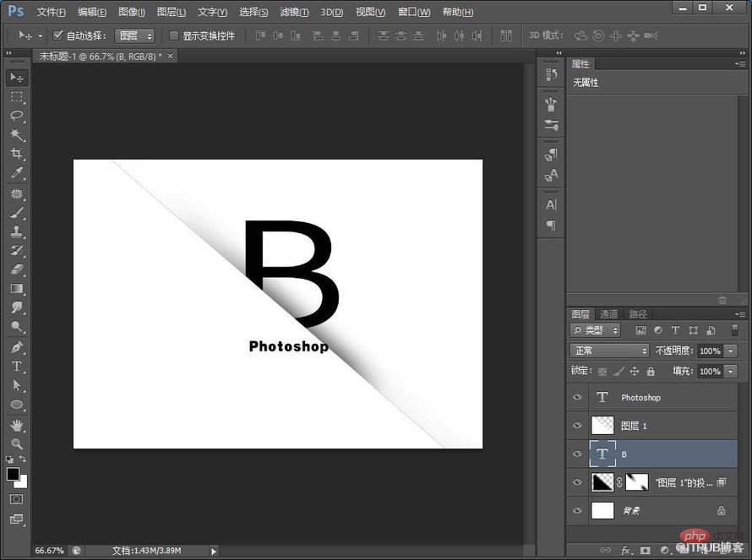The image size is (752, 560).
Task: Select the Horizontal Type tool
Action: point(16,367)
